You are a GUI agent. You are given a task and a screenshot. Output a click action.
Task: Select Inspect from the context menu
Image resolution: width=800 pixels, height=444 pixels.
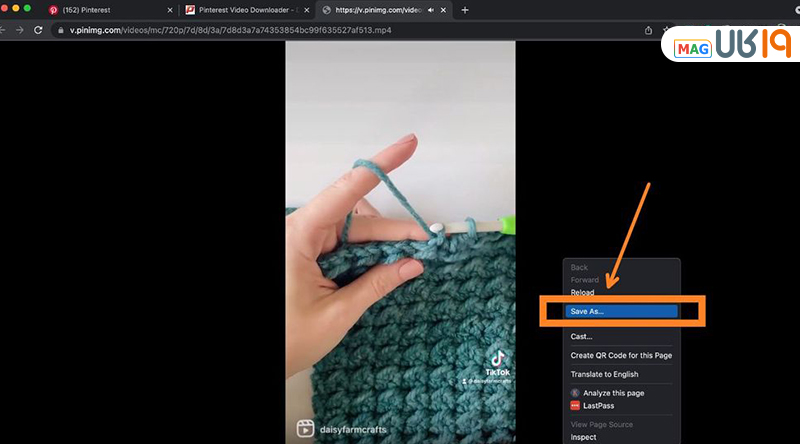pyautogui.click(x=583, y=437)
